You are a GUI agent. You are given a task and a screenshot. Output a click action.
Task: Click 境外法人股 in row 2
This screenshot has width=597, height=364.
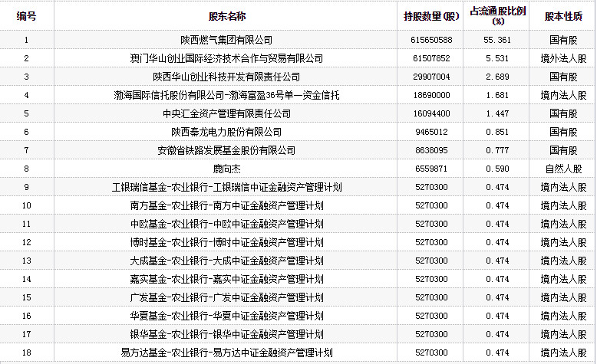(563, 58)
